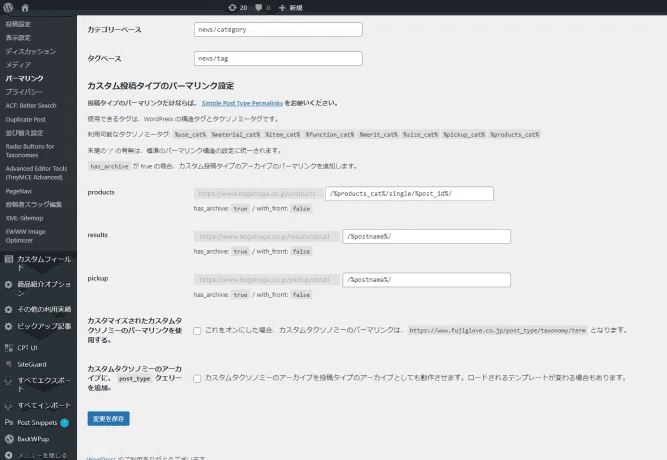The image size is (667, 460).
Task: Click the has_archive code label in description
Action: tap(109, 166)
